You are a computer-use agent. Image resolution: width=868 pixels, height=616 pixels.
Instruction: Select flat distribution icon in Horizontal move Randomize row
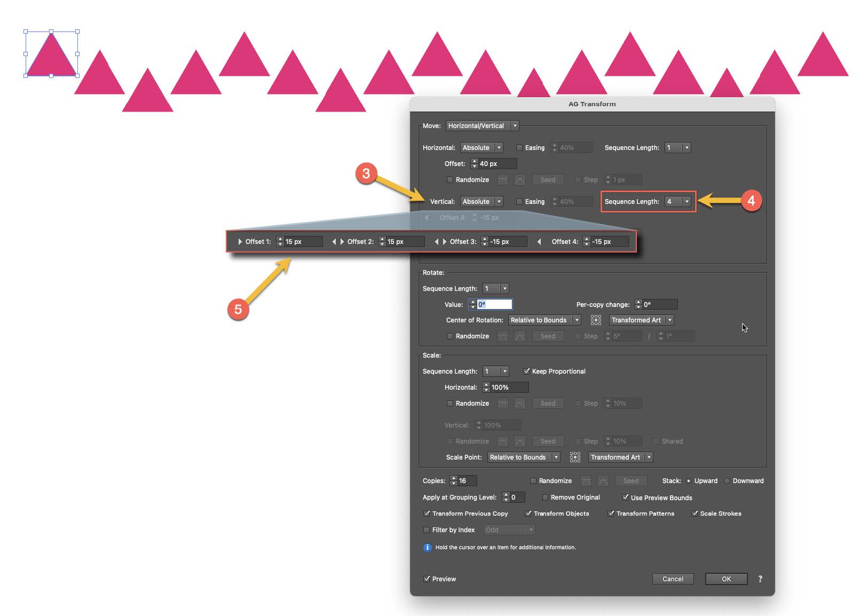coord(503,180)
